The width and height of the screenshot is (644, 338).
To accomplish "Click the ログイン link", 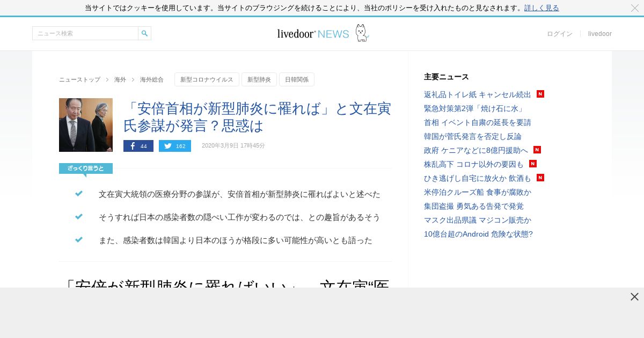I will (x=560, y=34).
